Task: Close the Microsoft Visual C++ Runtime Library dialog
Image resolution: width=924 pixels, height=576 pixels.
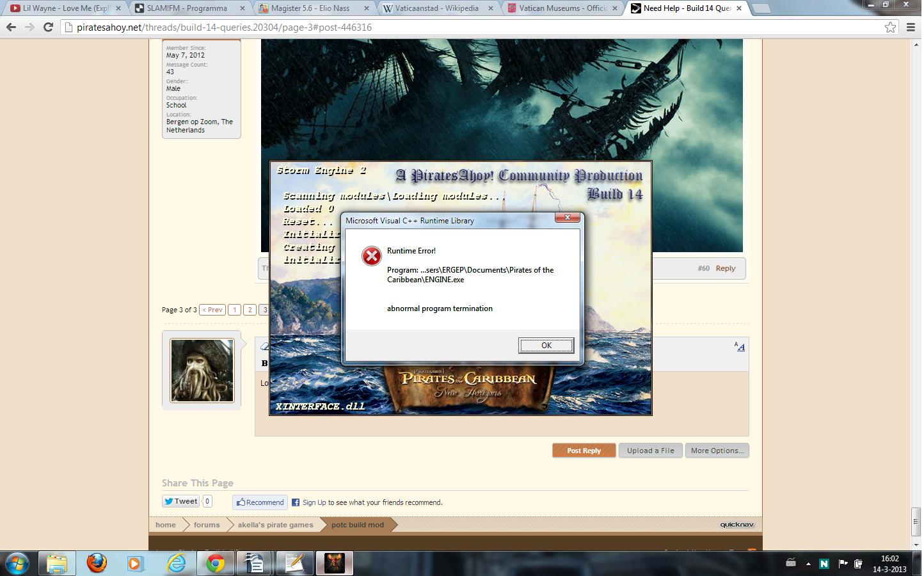Action: 568,218
